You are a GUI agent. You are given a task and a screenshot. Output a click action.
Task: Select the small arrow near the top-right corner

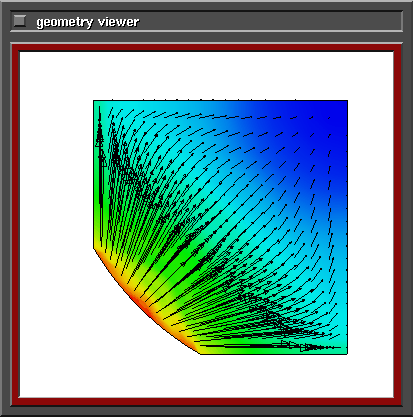pos(329,118)
